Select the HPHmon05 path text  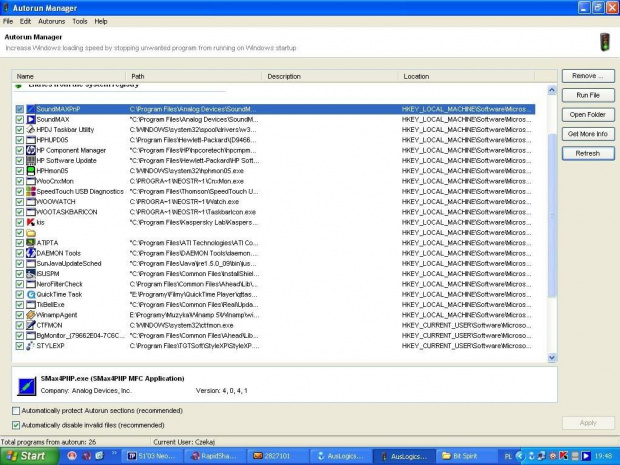click(187, 171)
